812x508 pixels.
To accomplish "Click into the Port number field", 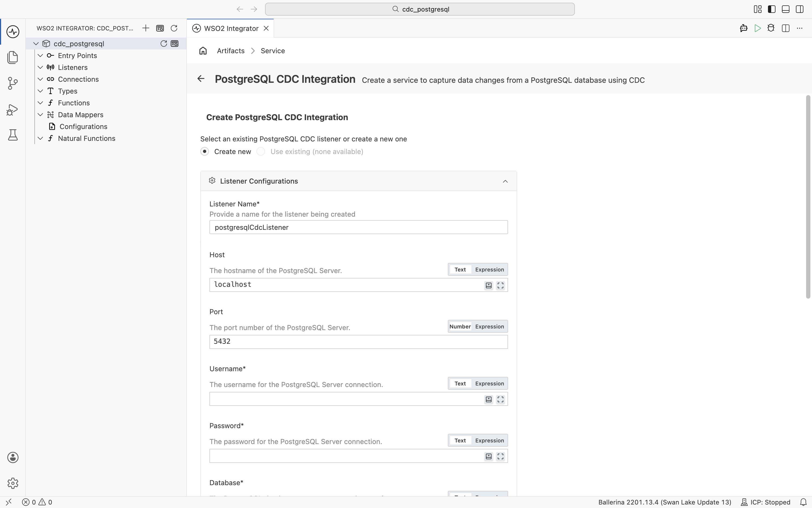I will pos(358,342).
